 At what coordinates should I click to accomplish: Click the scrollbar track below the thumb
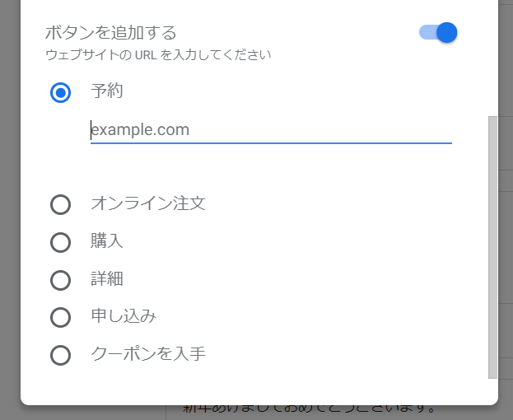click(492, 387)
